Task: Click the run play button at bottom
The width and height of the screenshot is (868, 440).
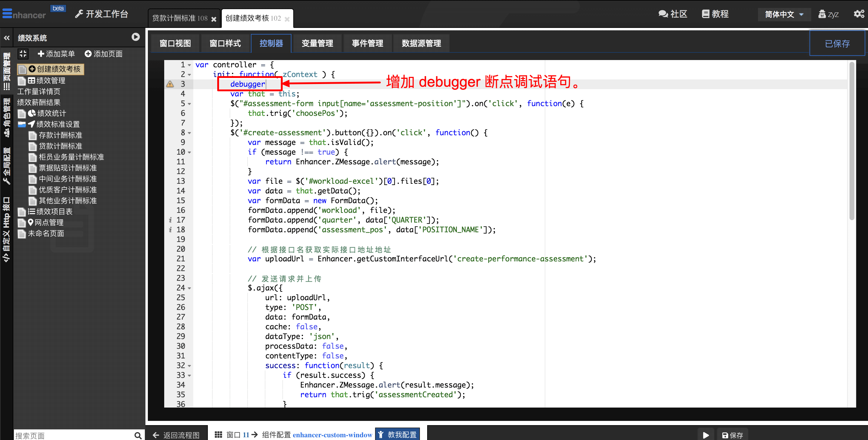Action: click(706, 435)
